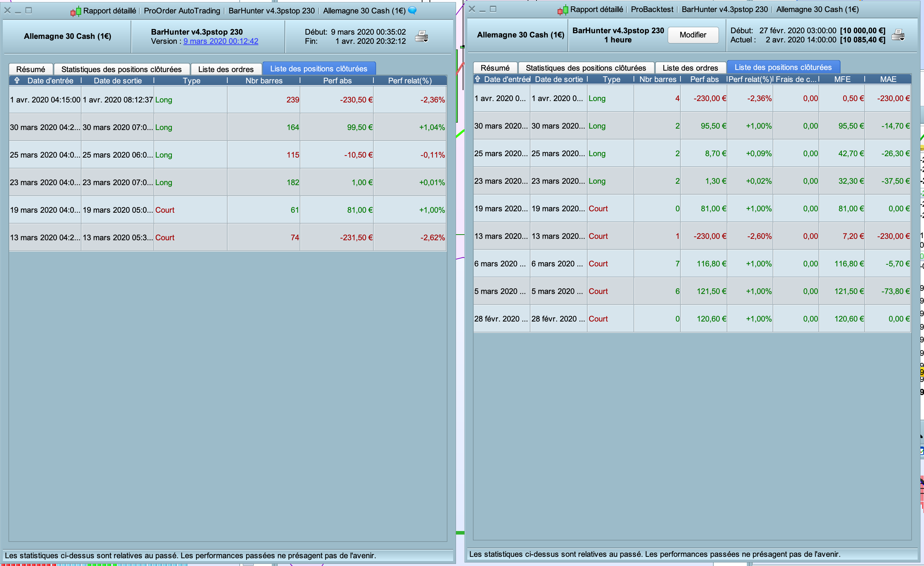Switch to Résumé tab in left report
This screenshot has width=924, height=566.
[31, 69]
